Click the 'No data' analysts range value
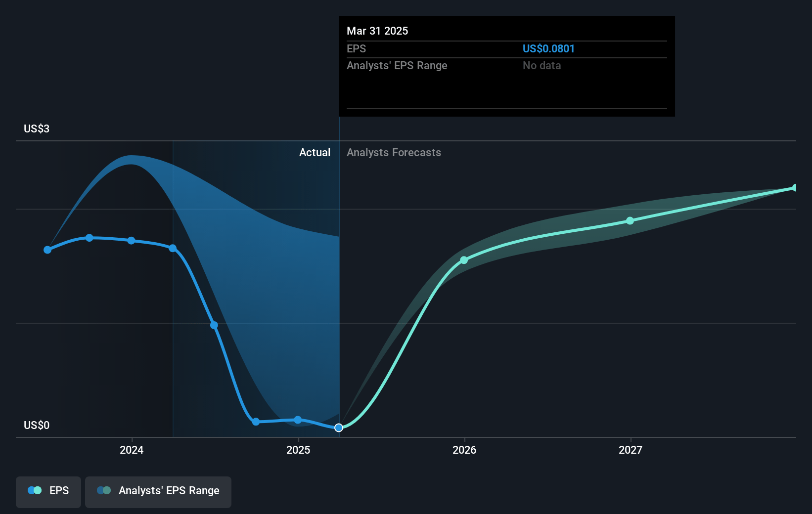 point(541,65)
